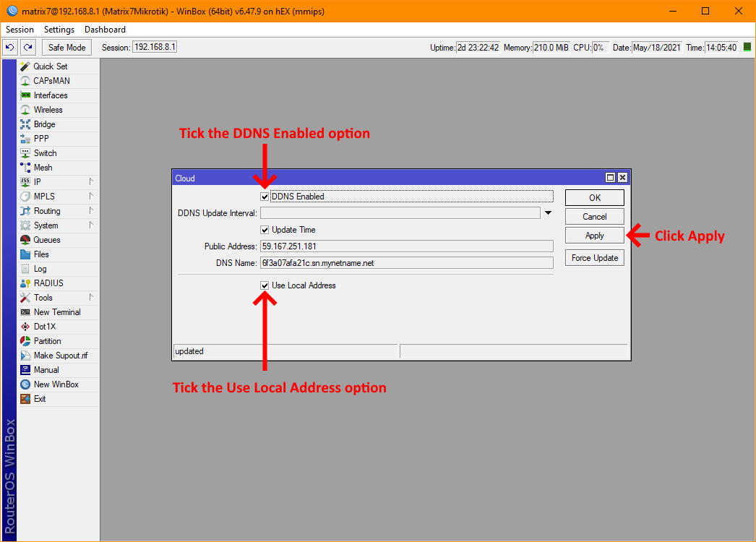Viewport: 756px width, 542px height.
Task: Toggle the DDNS Enabled checkbox
Action: pos(265,197)
